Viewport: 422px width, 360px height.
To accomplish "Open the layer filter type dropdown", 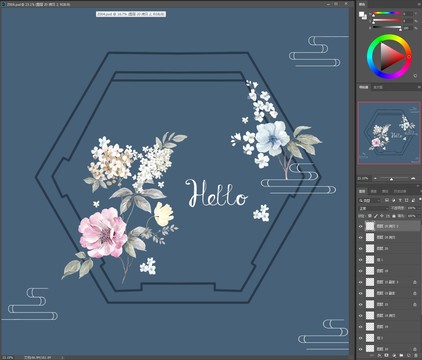I will 369,200.
